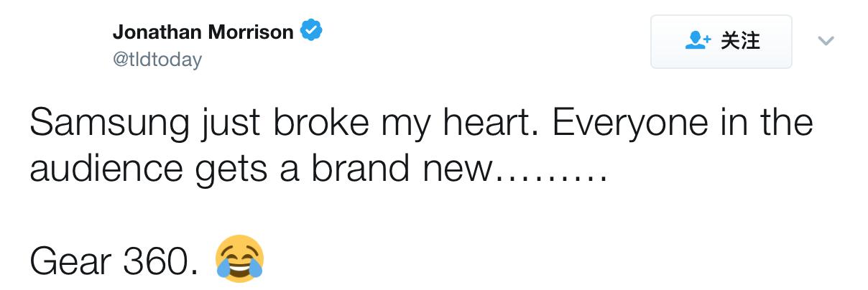The image size is (868, 290).
Task: Open the @tldtoday handle
Action: [x=157, y=59]
